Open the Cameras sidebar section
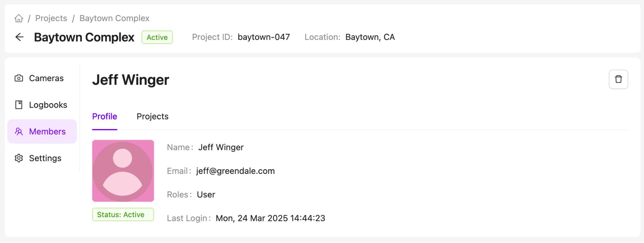 [x=46, y=78]
